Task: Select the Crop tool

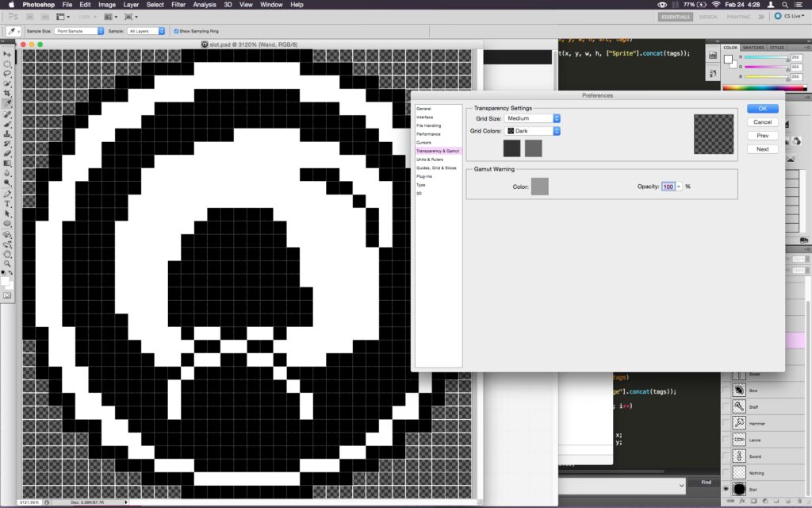Action: 7,94
